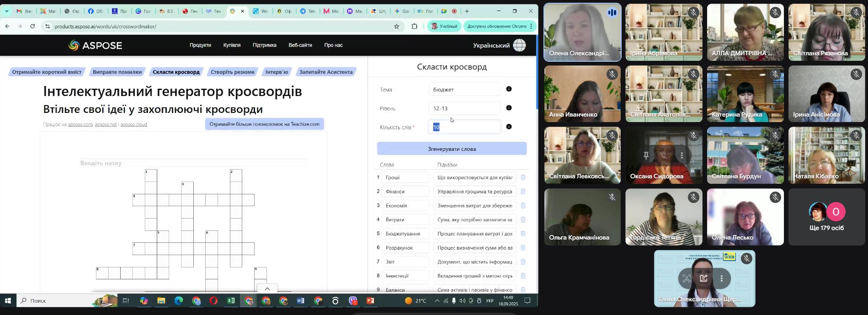Click the Згенерувати слова button
This screenshot has width=868, height=315.
click(x=452, y=149)
